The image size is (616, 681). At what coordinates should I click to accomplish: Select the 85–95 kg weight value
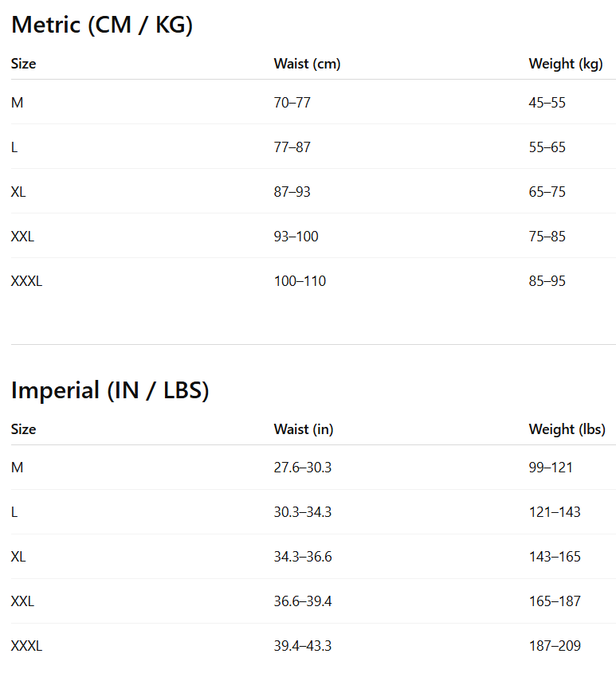pos(547,281)
